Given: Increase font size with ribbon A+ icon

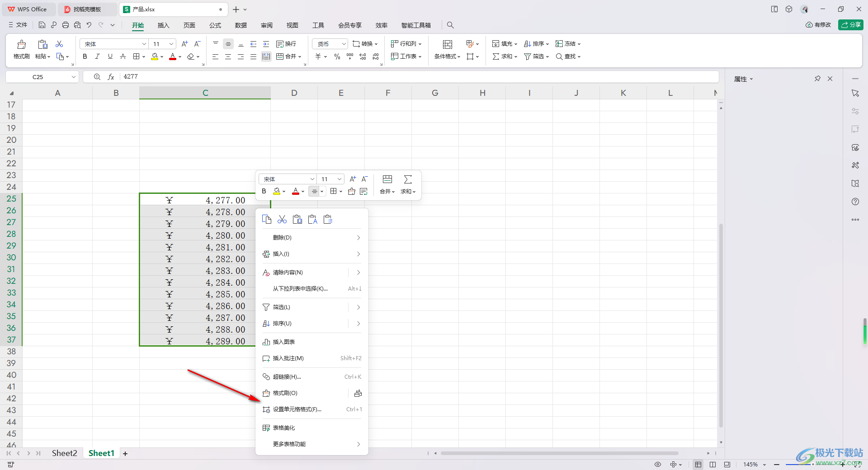Looking at the screenshot, I should [184, 44].
